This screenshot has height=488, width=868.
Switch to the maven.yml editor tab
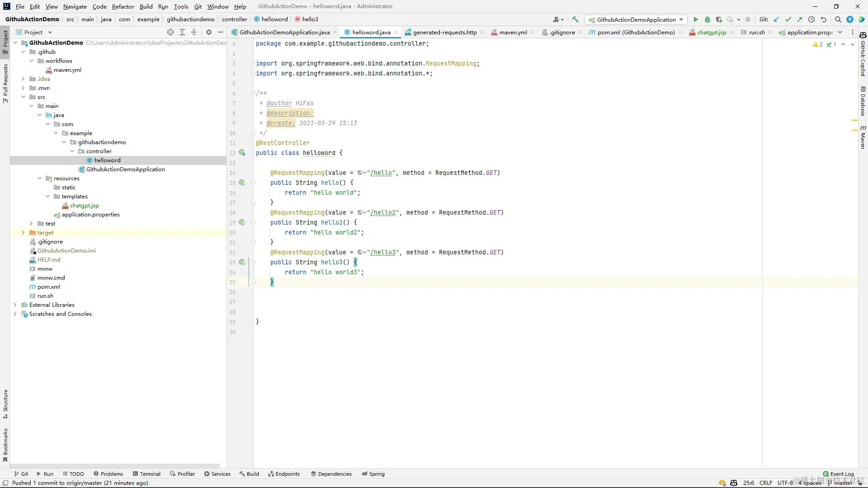(x=513, y=32)
